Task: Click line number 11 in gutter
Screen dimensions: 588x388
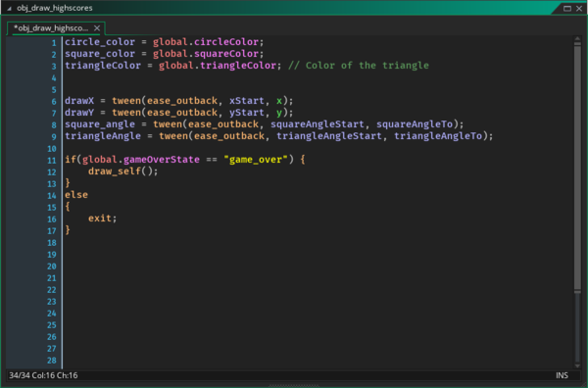Action: click(52, 160)
